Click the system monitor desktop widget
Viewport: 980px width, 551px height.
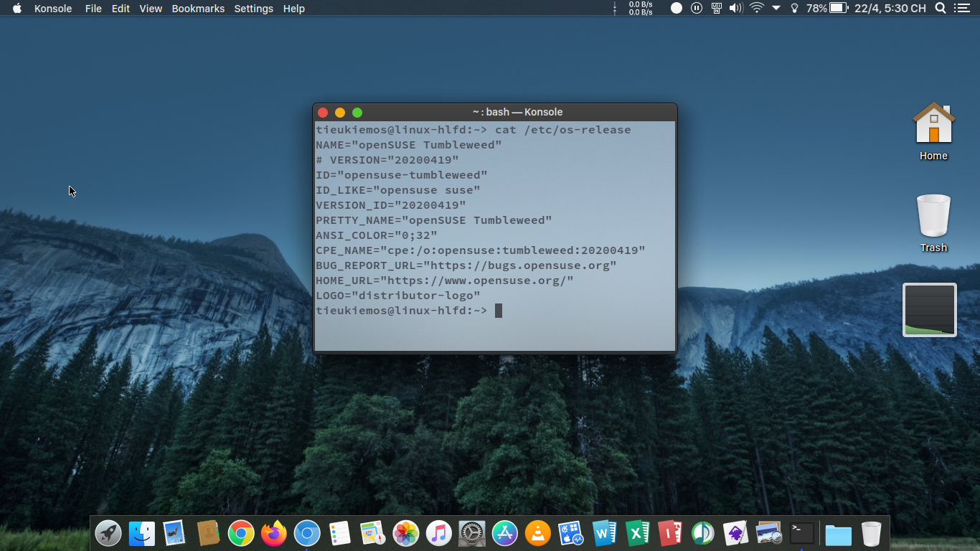(x=930, y=310)
